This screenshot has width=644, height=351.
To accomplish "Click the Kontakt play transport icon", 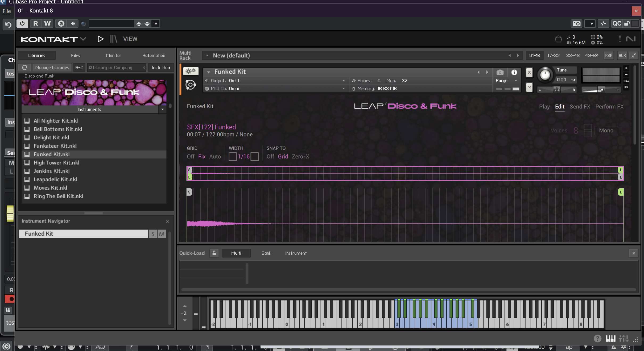I will point(100,39).
